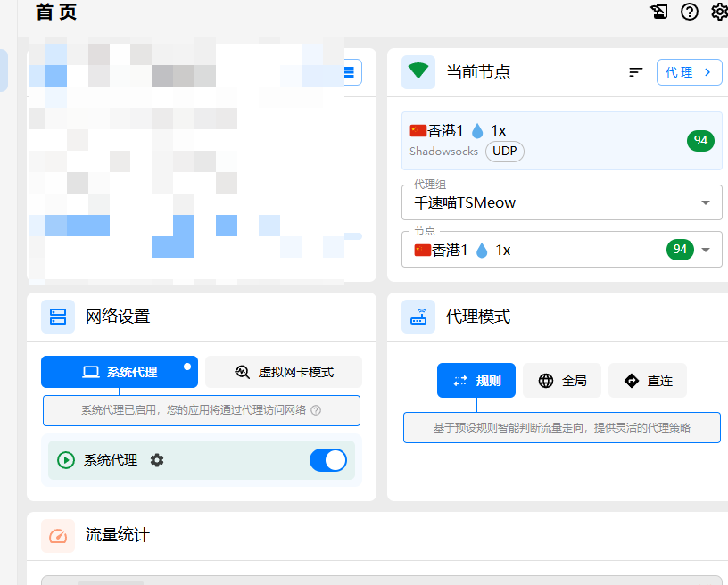
Task: Expand the 节点 香港1 dropdown
Action: coord(706,250)
